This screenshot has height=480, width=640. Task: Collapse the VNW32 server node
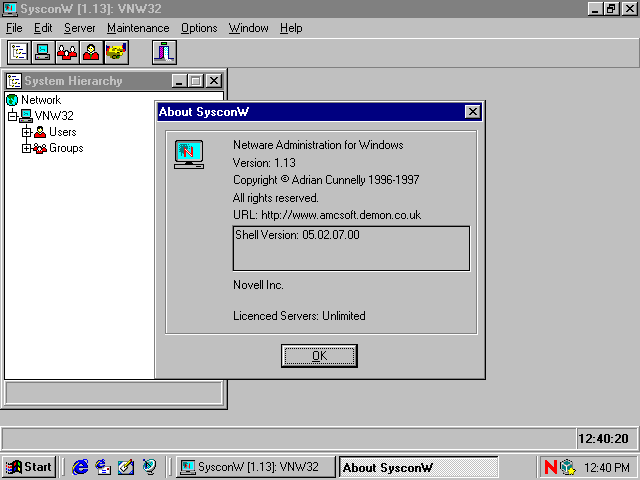pyautogui.click(x=13, y=116)
